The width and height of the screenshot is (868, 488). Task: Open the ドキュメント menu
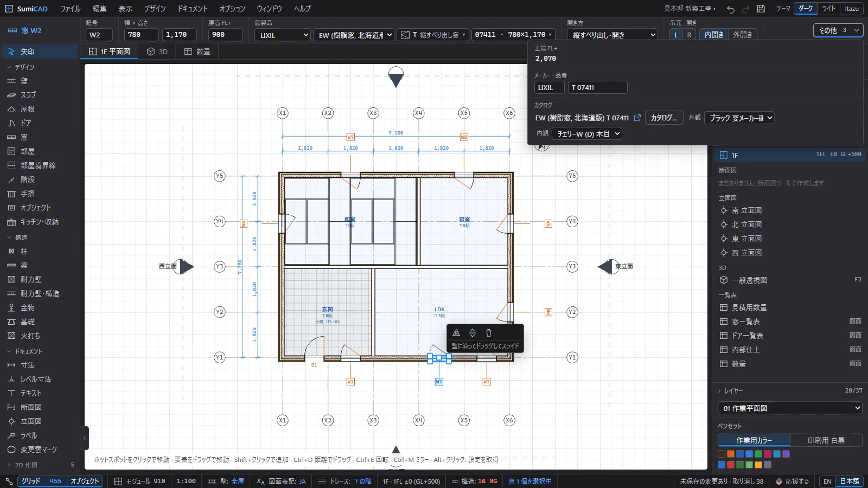click(x=193, y=9)
